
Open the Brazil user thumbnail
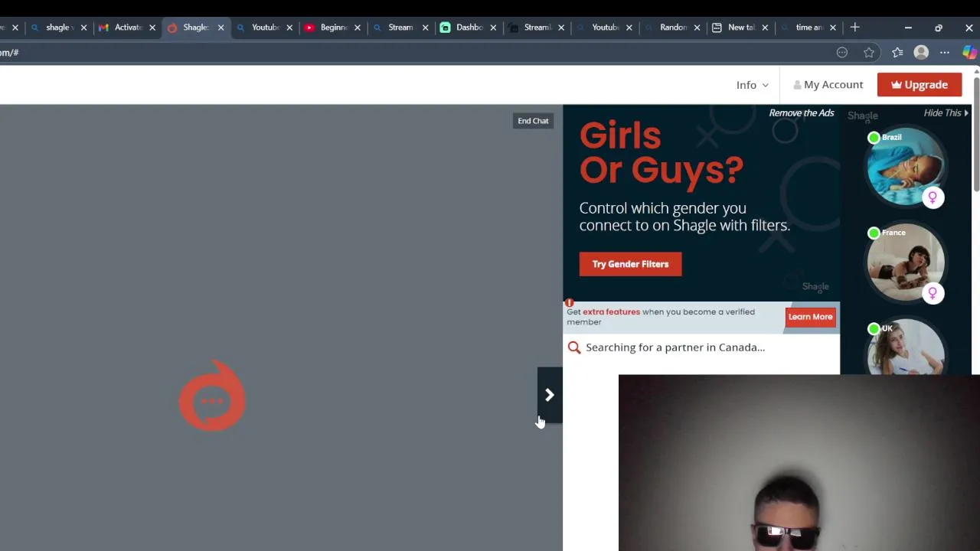point(905,168)
